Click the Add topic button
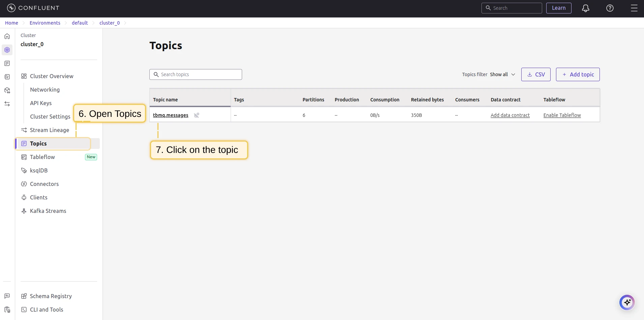This screenshot has width=644, height=320. (x=578, y=74)
